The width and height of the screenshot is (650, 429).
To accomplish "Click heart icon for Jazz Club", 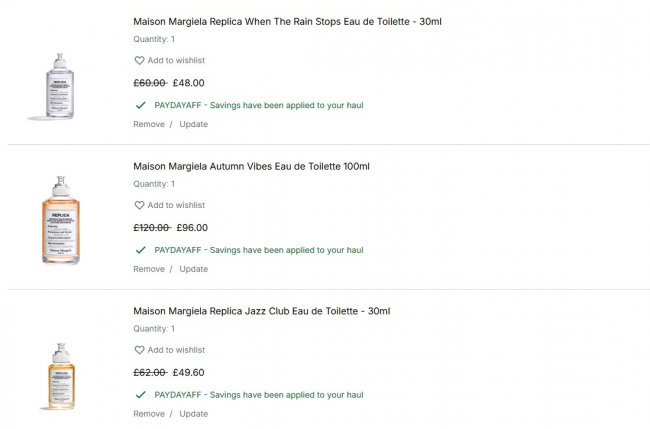I will [x=140, y=350].
